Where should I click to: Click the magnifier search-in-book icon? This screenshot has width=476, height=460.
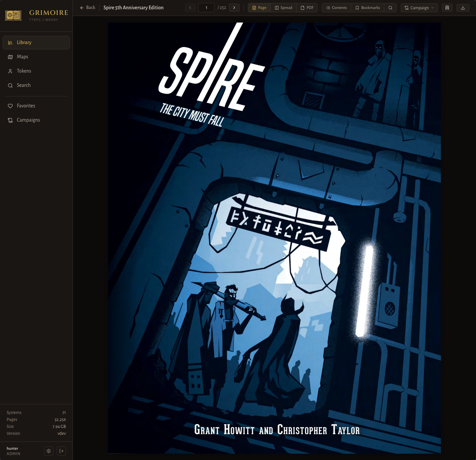[x=391, y=8]
